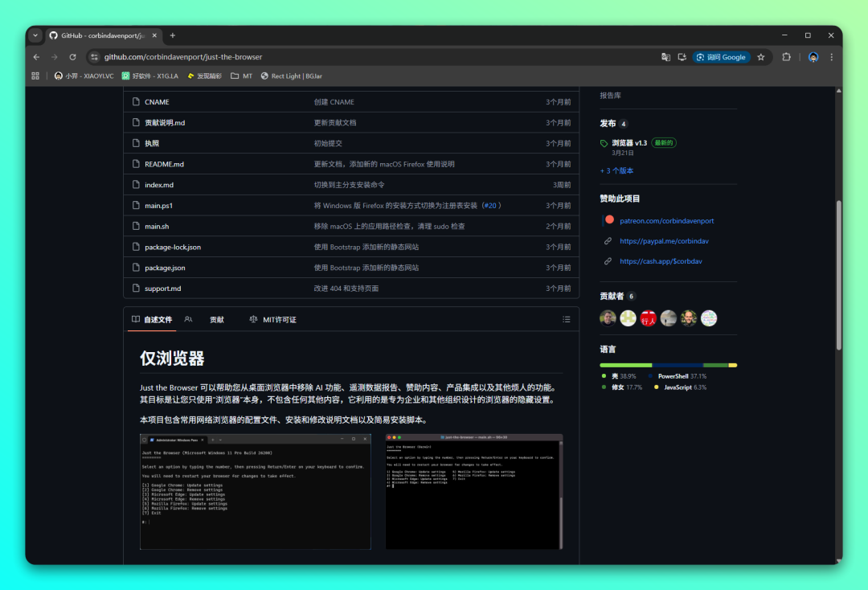Reload the page using the refresh icon

(72, 57)
